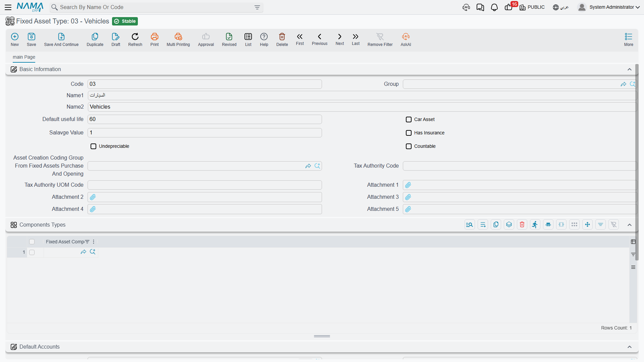Viewport: 644px width, 362px height.
Task: Click the Salavge Value field
Action: pos(205,133)
